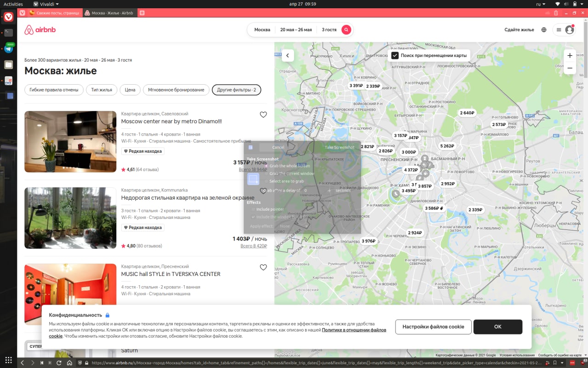Click the rewind history button
The image size is (588, 368).
click(x=42, y=362)
